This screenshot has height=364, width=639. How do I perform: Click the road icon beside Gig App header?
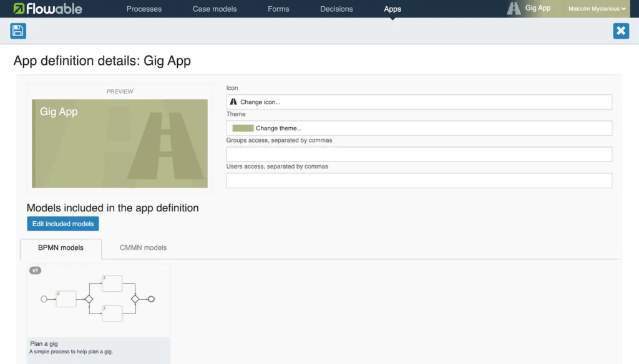514,8
